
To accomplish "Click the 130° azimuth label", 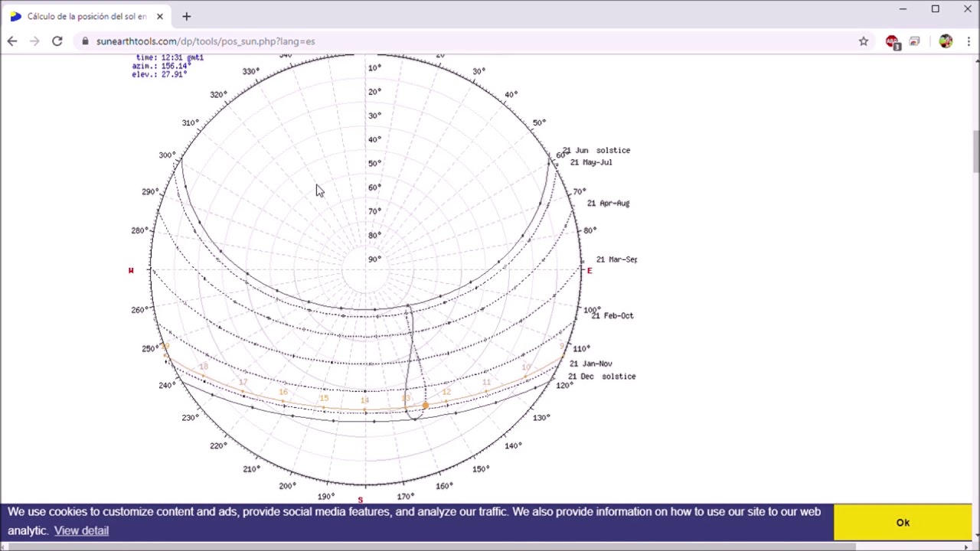I will 541,418.
